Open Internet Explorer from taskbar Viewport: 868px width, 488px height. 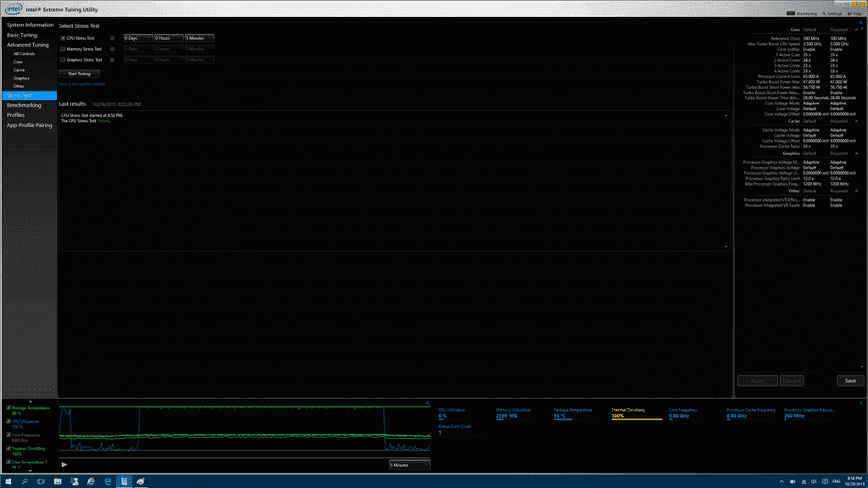(91, 481)
